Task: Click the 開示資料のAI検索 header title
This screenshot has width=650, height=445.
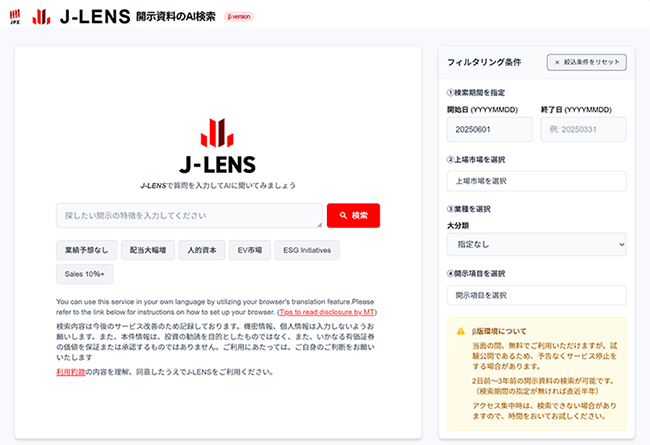Action: tap(176, 17)
